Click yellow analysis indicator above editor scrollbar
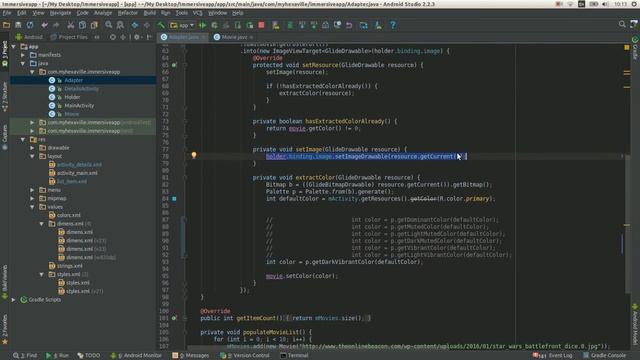 (627, 48)
